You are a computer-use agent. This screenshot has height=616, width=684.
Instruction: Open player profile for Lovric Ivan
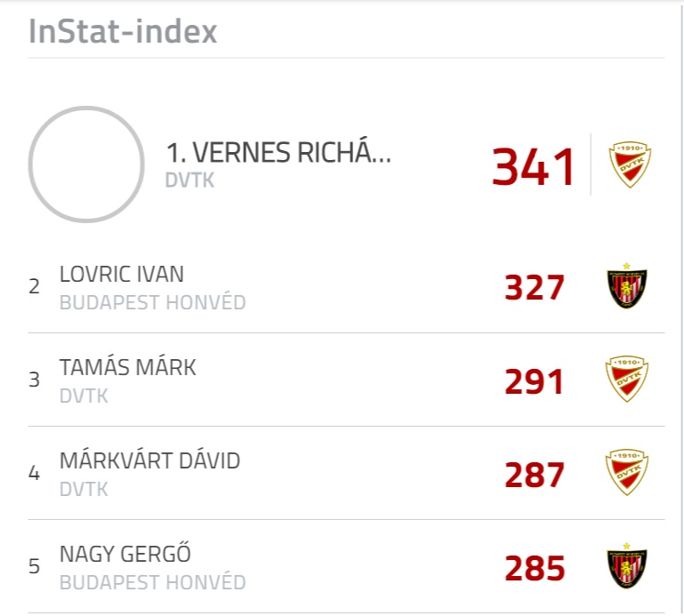tap(122, 274)
